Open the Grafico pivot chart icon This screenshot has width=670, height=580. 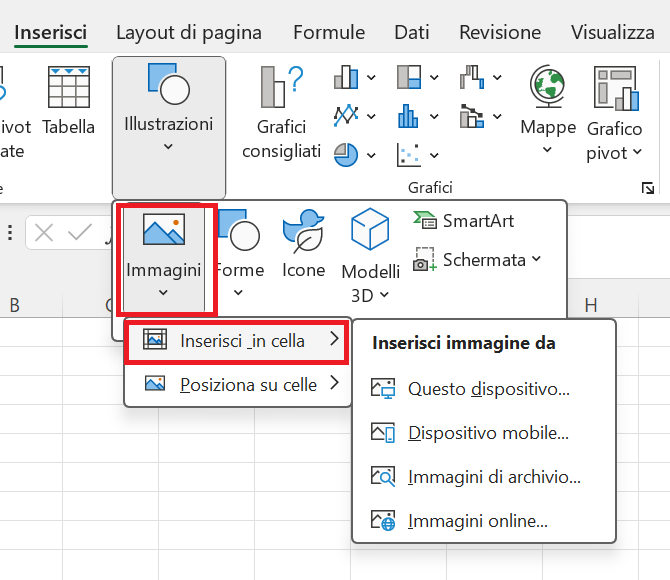coord(616,88)
